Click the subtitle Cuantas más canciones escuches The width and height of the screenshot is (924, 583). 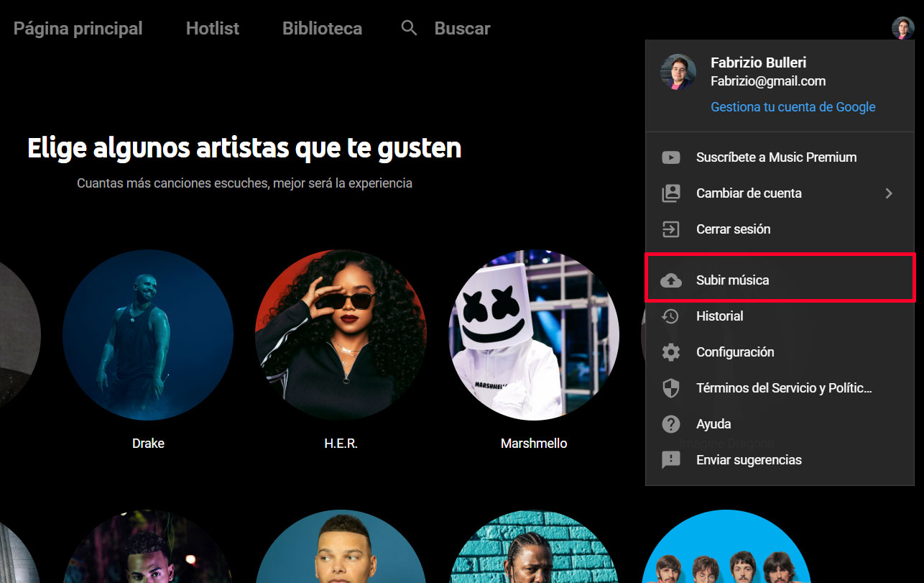[244, 183]
